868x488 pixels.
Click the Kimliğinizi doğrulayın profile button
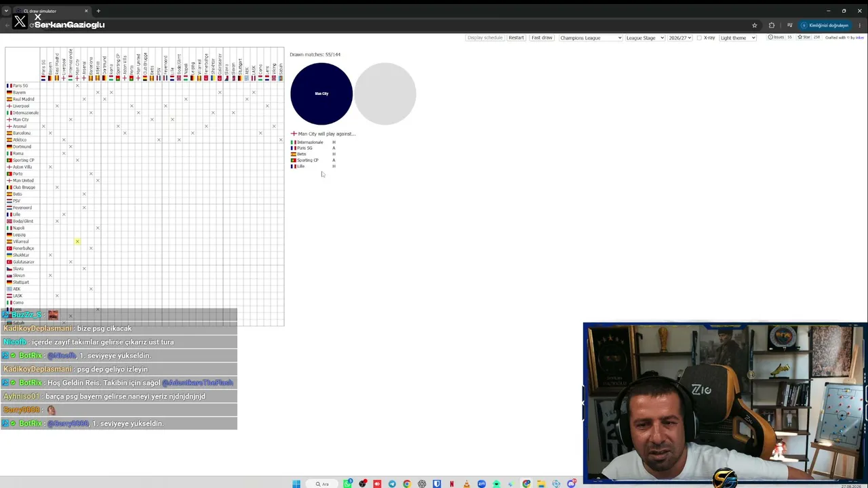click(825, 25)
